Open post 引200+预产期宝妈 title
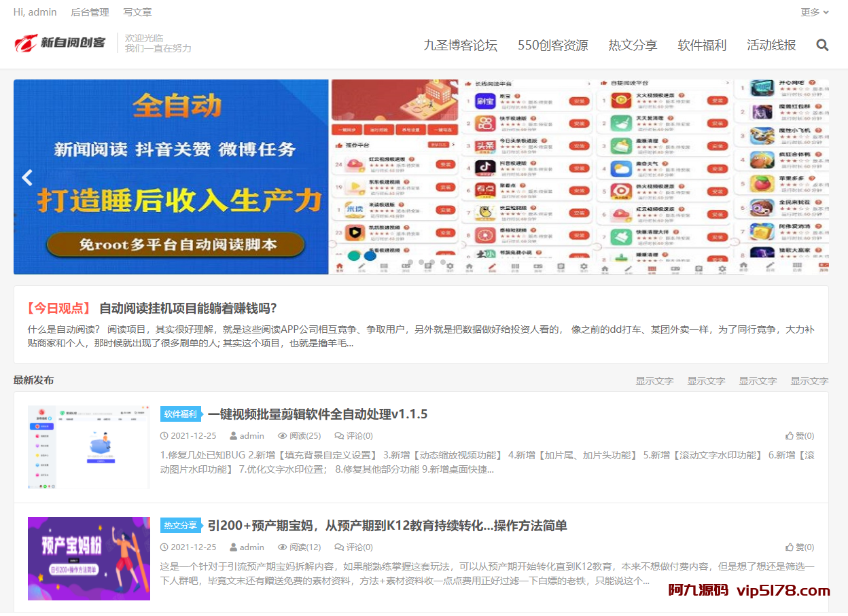This screenshot has height=616, width=848. pyautogui.click(x=387, y=526)
